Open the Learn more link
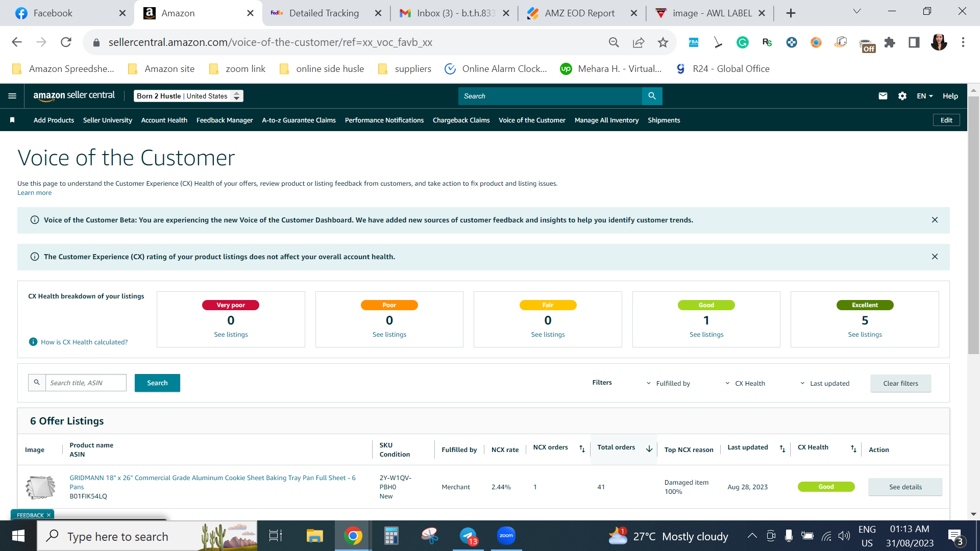980x551 pixels. tap(34, 192)
